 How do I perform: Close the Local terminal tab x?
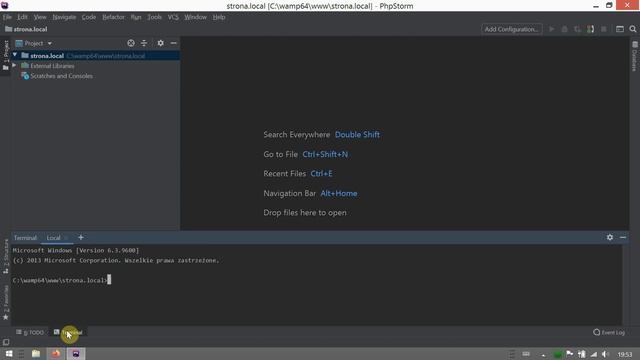[x=66, y=238]
